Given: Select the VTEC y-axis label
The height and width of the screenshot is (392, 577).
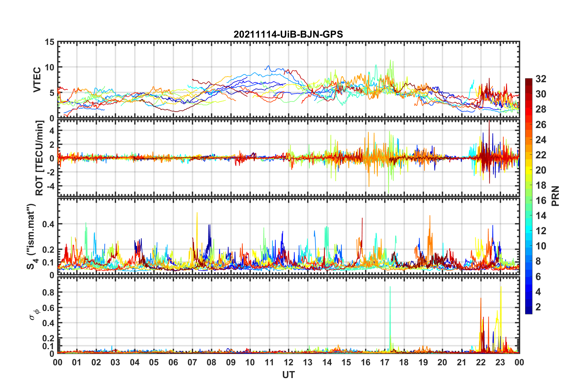Looking at the screenshot, I should pos(37,80).
